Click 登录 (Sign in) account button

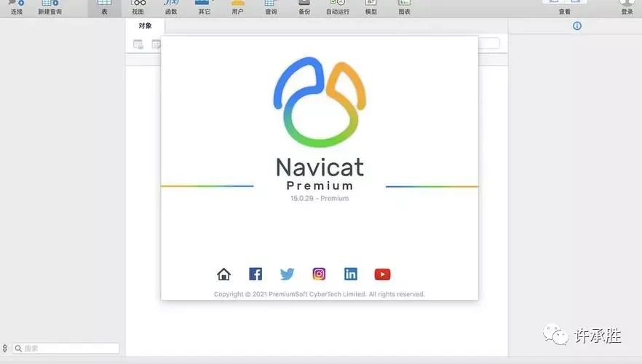click(x=627, y=7)
